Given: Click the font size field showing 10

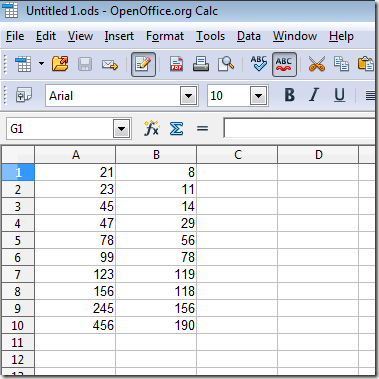Looking at the screenshot, I should [x=229, y=96].
